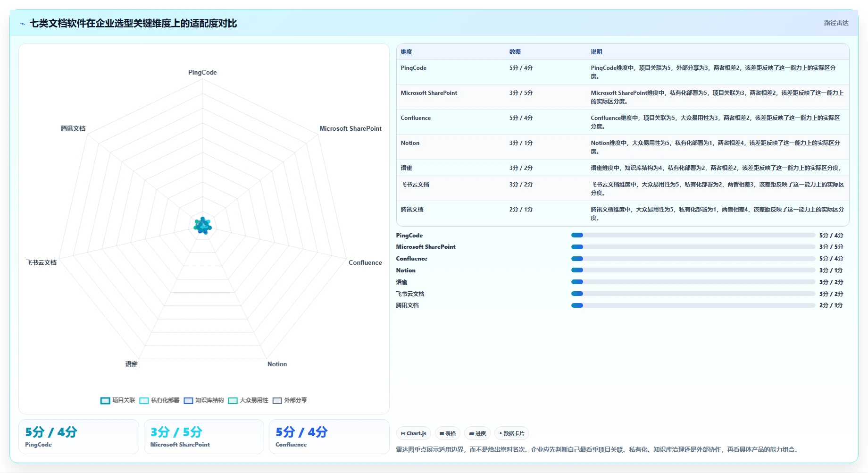
Task: Toggle the 外部分享 legend dataset
Action: (x=290, y=400)
